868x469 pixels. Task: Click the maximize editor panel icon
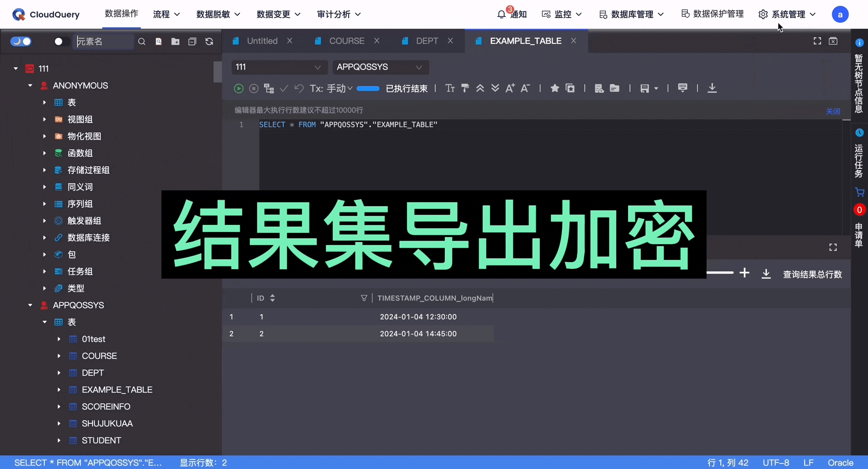817,41
